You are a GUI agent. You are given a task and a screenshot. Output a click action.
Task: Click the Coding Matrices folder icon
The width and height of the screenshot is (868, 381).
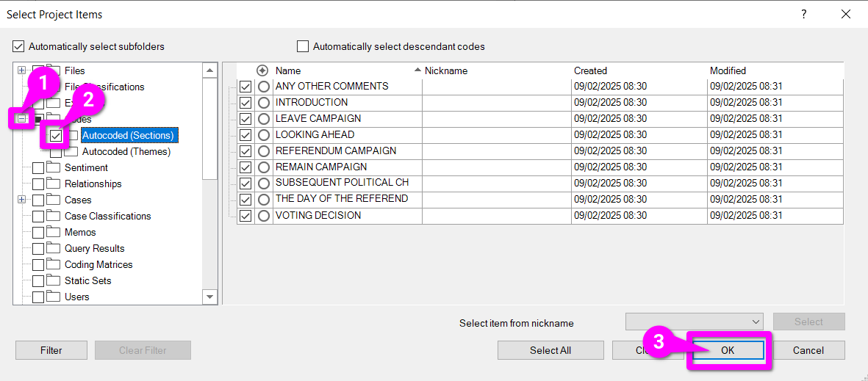(53, 265)
